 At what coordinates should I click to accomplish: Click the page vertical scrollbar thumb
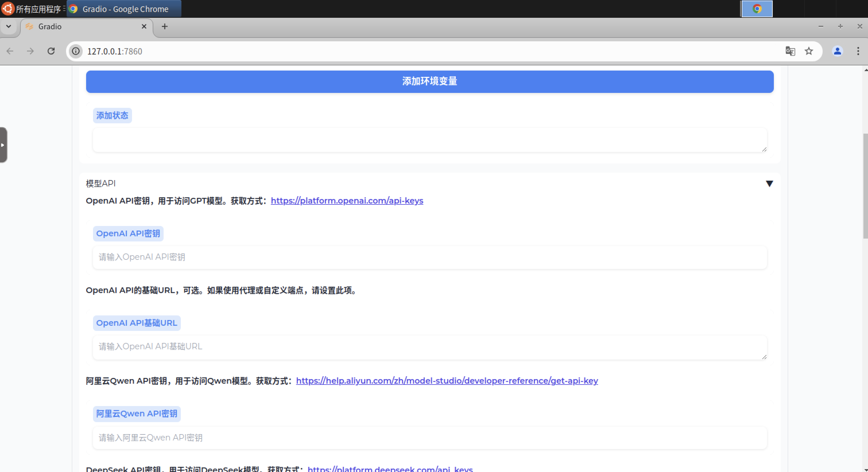pyautogui.click(x=865, y=186)
